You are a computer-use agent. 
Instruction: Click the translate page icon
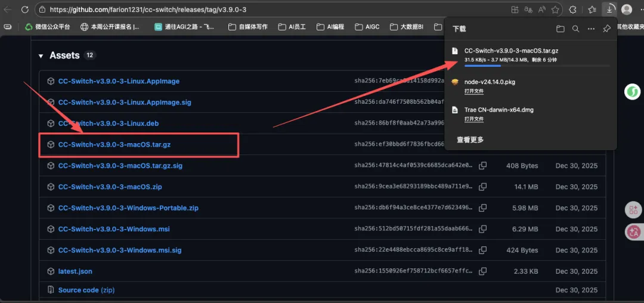(x=528, y=10)
